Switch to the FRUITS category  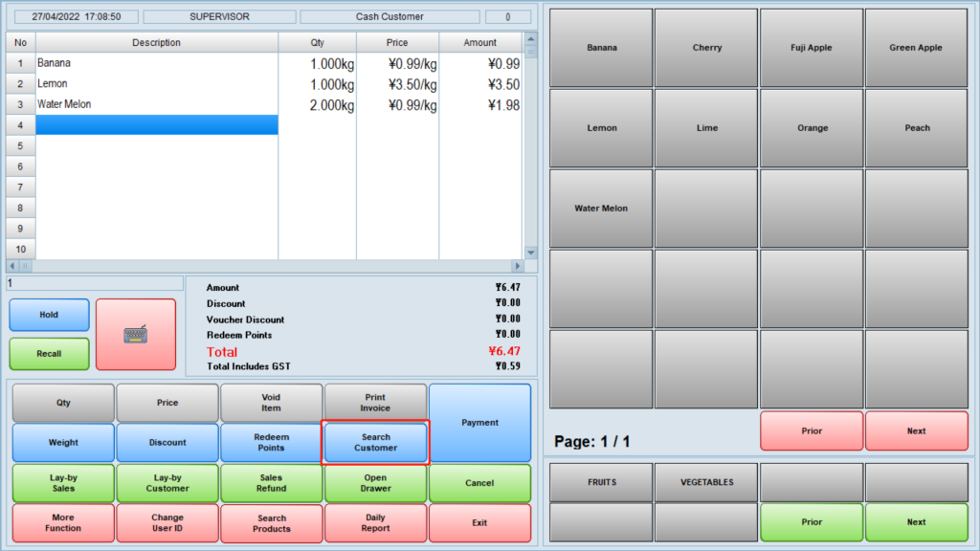click(x=601, y=483)
